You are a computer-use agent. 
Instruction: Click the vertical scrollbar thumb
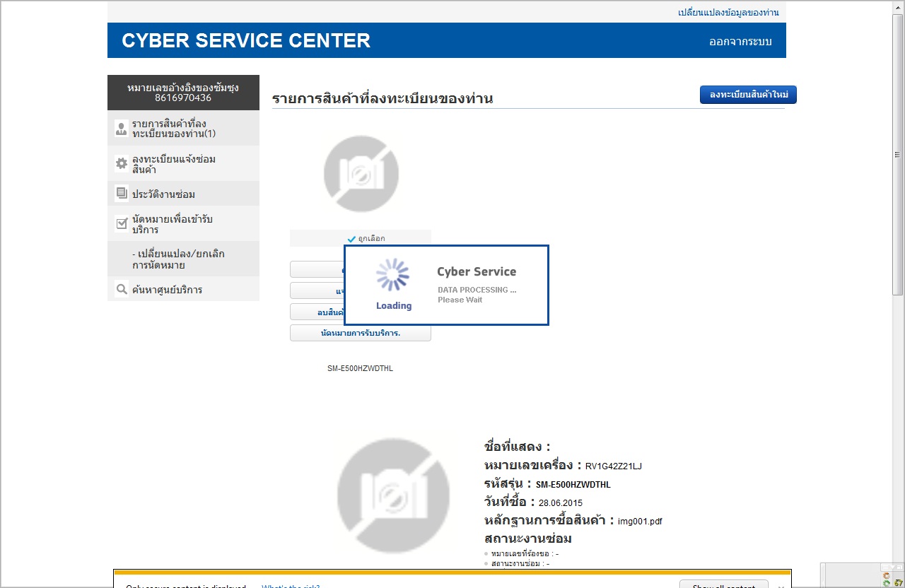898,155
